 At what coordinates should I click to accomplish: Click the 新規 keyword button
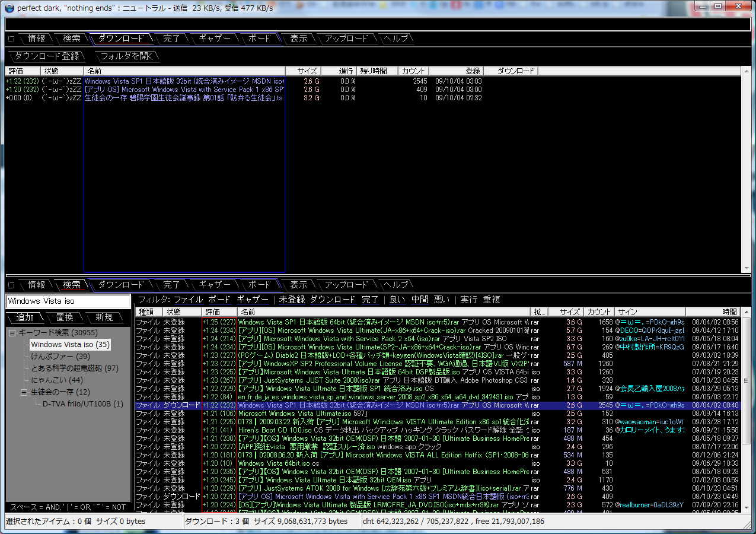pyautogui.click(x=104, y=317)
